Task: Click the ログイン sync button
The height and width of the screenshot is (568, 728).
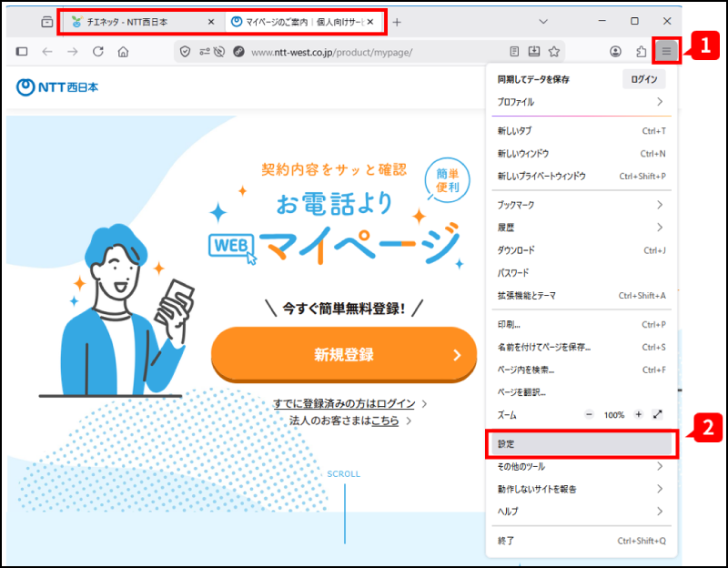Action: tap(643, 79)
